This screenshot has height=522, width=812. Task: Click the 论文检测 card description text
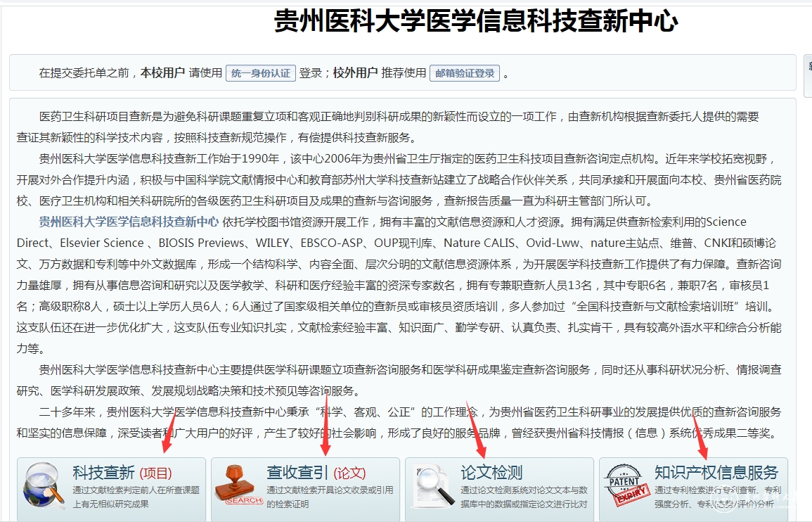pyautogui.click(x=524, y=497)
